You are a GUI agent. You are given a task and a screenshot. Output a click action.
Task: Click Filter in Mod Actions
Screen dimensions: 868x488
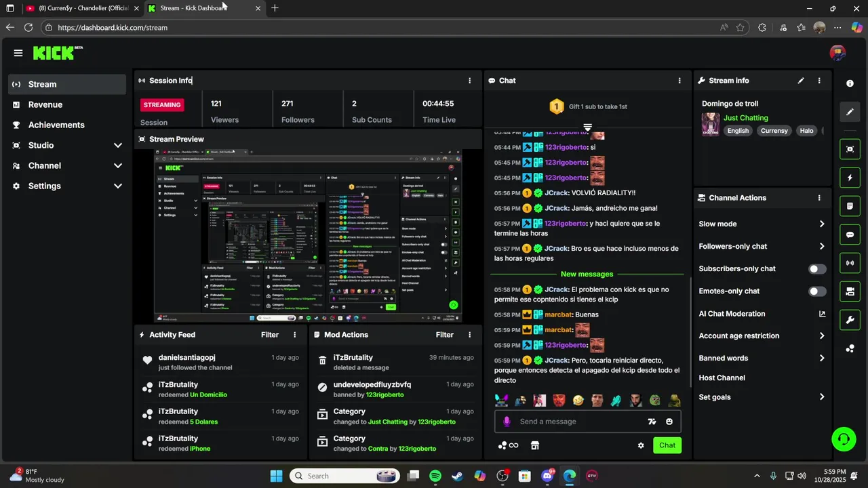pos(445,335)
